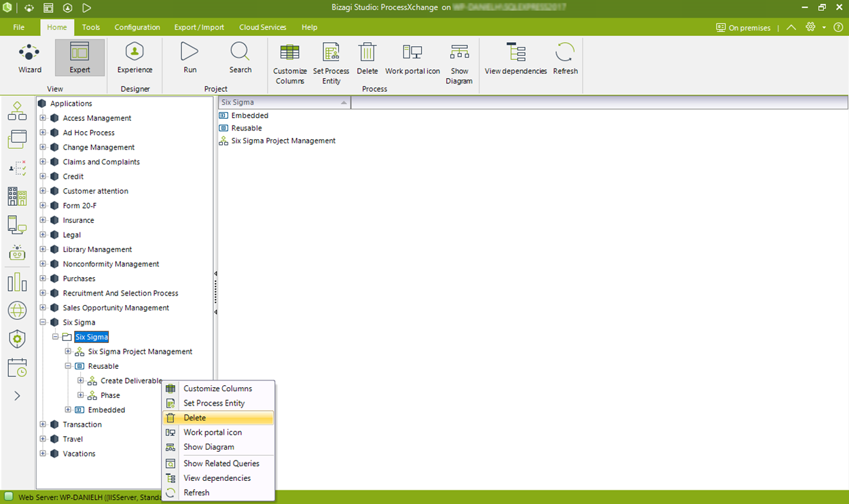This screenshot has width=849, height=504.
Task: Select the Vacations application in tree
Action: coord(79,454)
